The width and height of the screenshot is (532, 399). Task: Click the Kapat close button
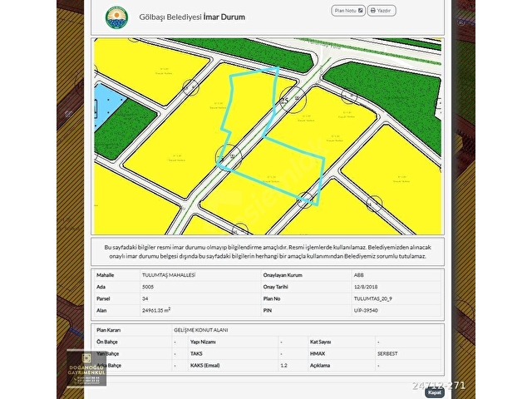pos(435,392)
